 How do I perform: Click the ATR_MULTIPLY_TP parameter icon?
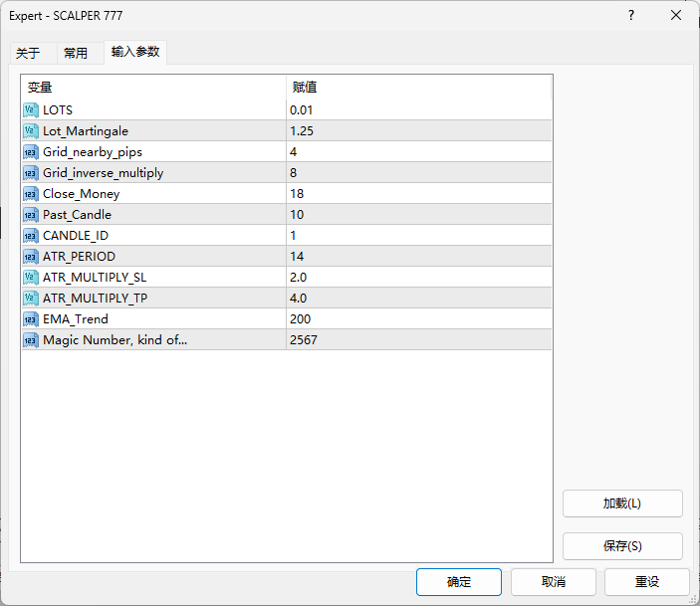[x=30, y=299]
